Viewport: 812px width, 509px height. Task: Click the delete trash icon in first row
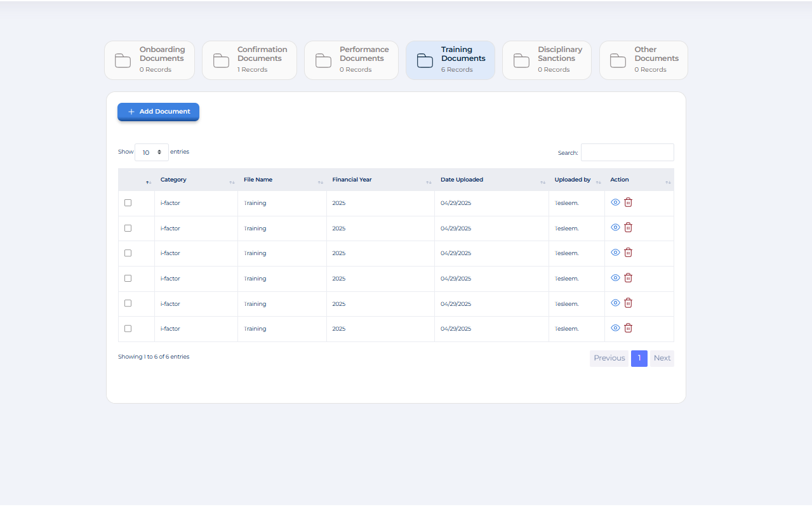(628, 202)
